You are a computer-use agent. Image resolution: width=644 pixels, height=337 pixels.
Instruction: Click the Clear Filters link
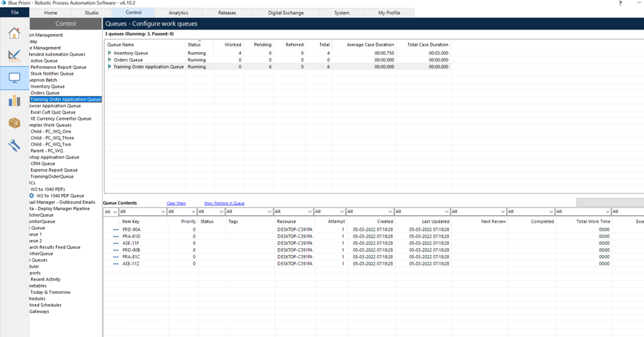pos(176,203)
